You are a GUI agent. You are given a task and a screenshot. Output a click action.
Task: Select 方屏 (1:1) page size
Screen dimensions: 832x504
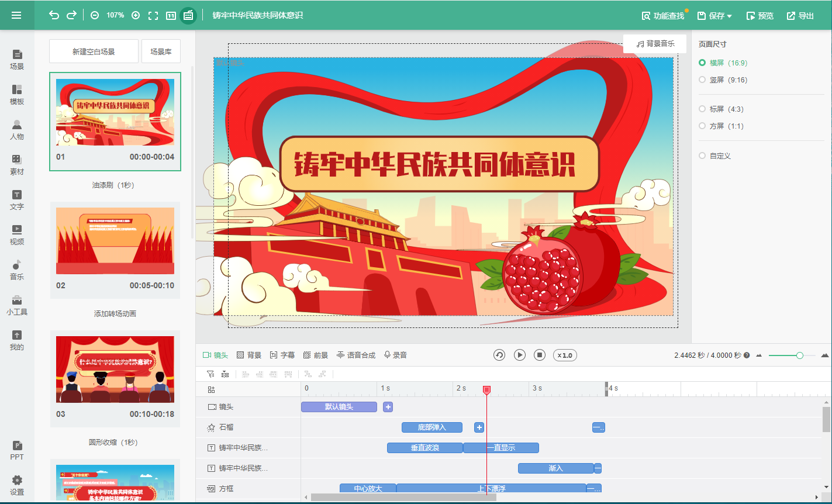pyautogui.click(x=721, y=126)
